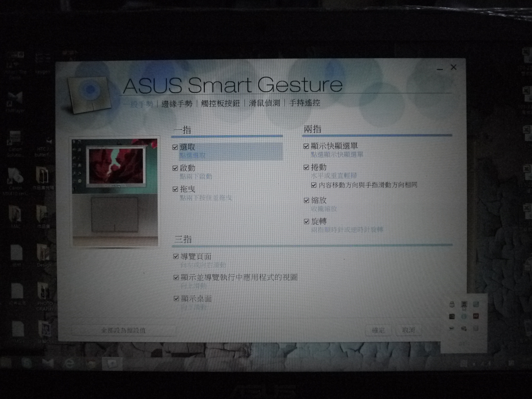Open KMPlayer from the taskbar
Screen dimensions: 532x399
click(48, 363)
